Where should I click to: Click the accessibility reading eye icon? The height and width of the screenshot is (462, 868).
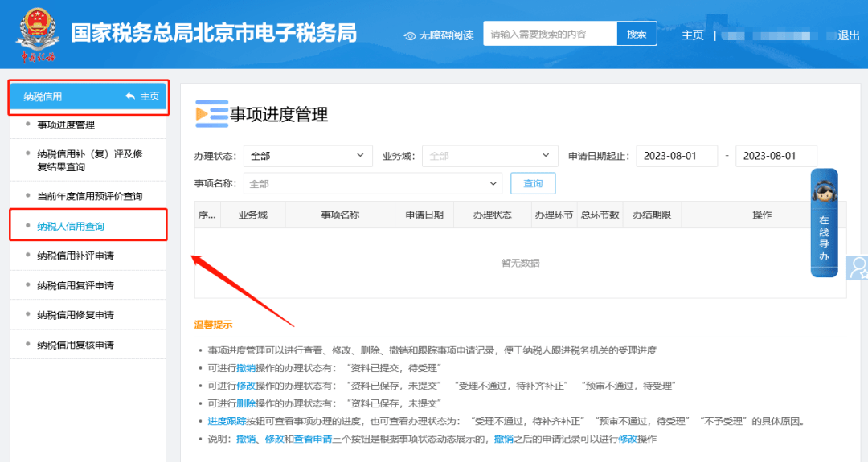[x=410, y=35]
